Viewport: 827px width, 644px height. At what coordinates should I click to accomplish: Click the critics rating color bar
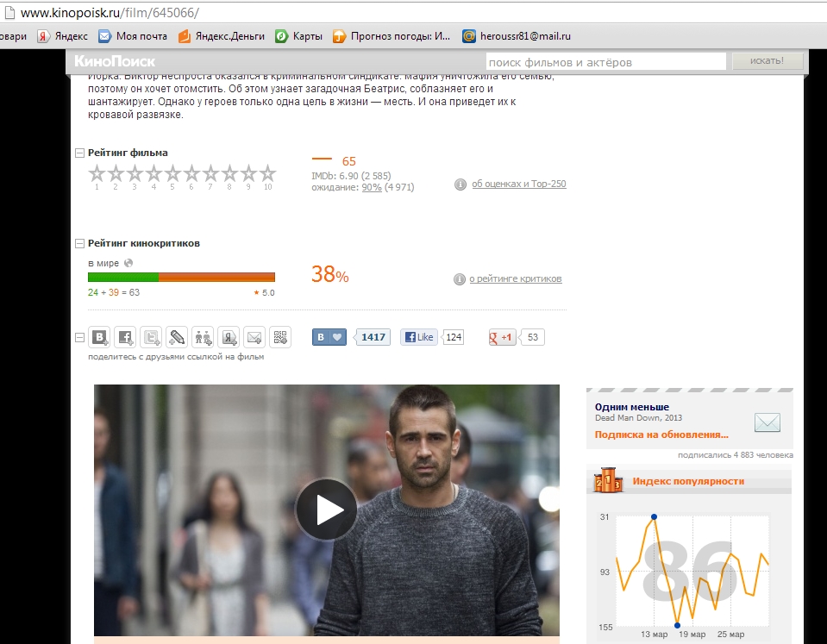pos(181,277)
